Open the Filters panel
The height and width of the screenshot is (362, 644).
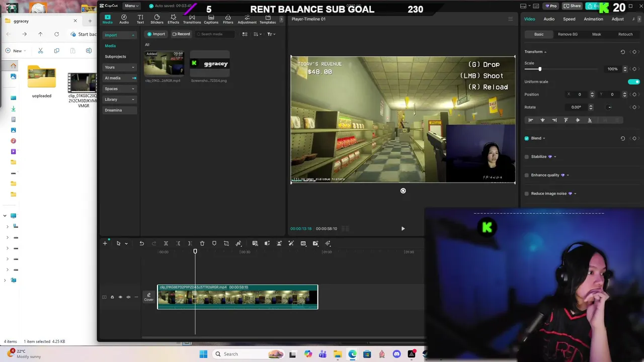[228, 19]
